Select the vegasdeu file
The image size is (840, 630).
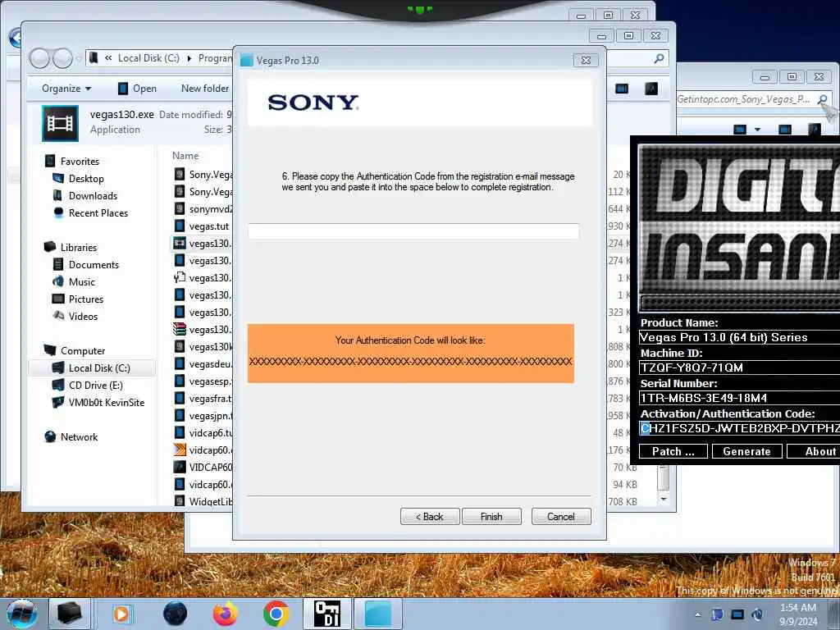click(x=203, y=363)
